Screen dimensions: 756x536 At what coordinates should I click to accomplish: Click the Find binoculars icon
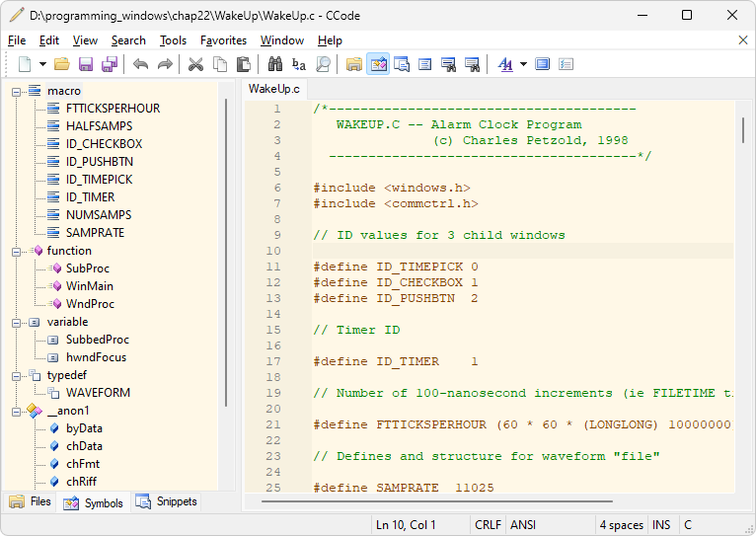(x=275, y=64)
